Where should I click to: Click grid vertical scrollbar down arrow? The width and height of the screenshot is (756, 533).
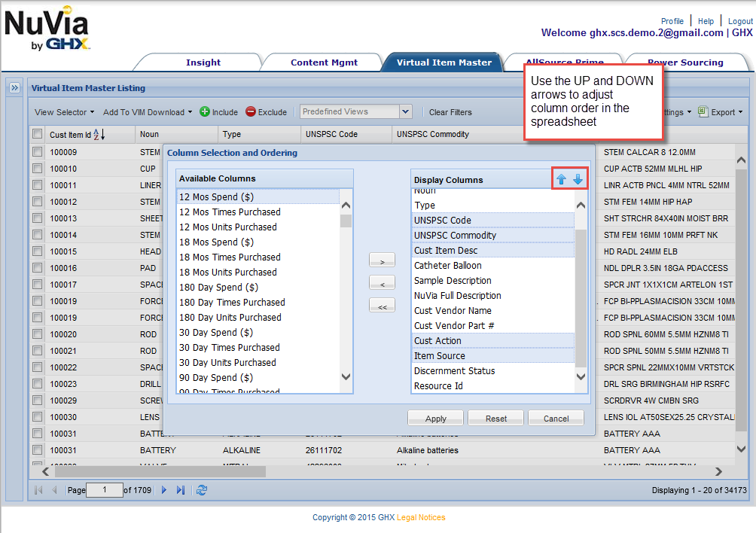tap(741, 449)
